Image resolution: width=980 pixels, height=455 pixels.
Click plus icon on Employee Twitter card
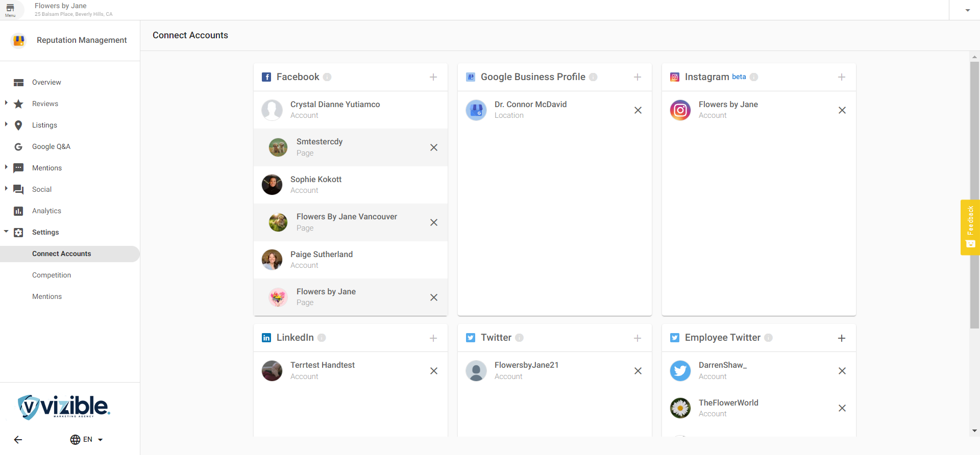coord(842,338)
